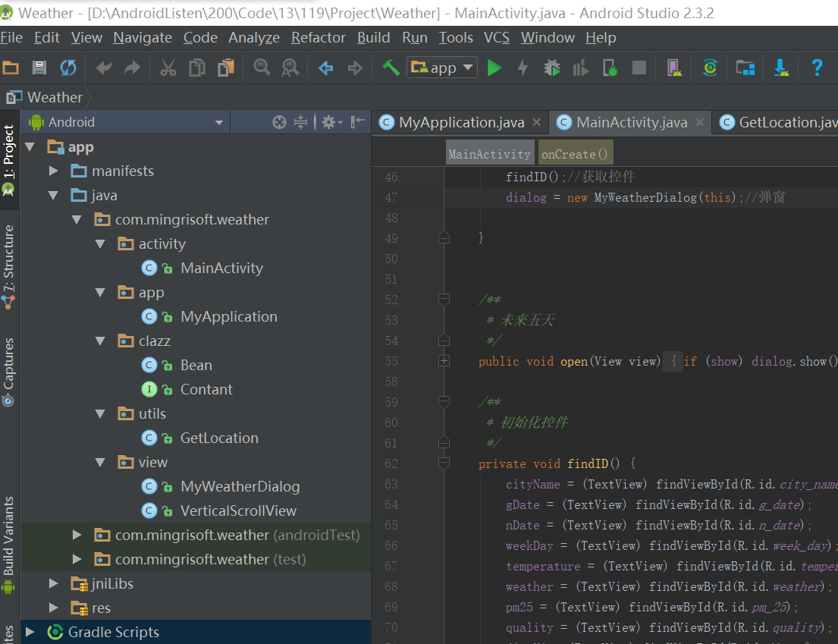Hide the project tool window

click(357, 122)
